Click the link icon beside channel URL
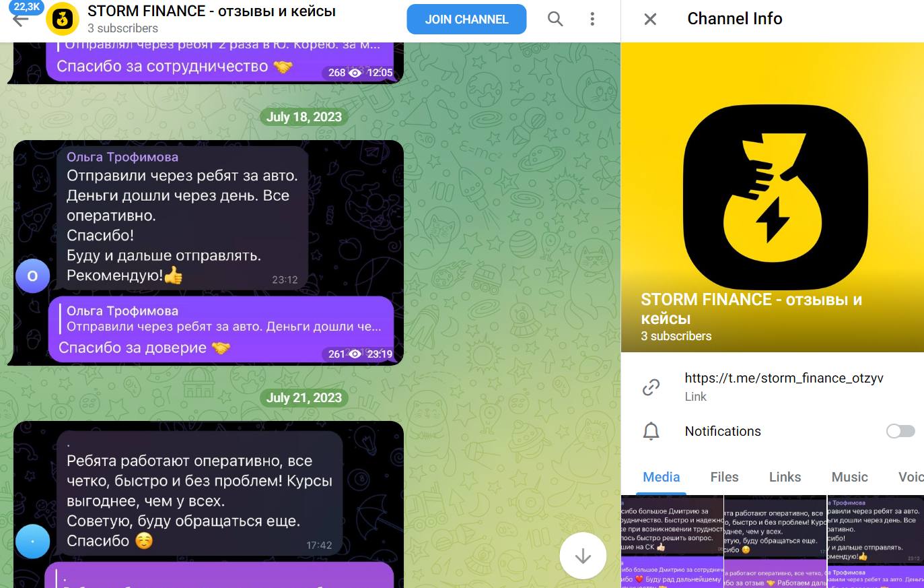 (x=651, y=387)
